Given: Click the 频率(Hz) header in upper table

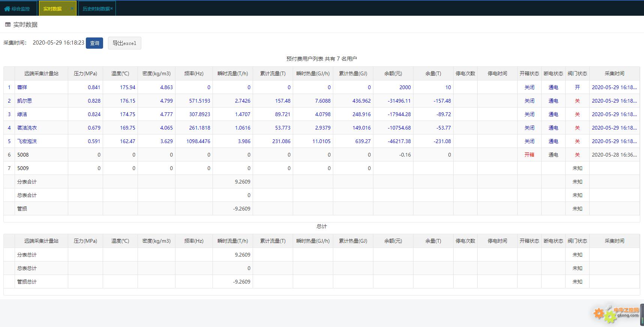Looking at the screenshot, I should click(194, 73).
